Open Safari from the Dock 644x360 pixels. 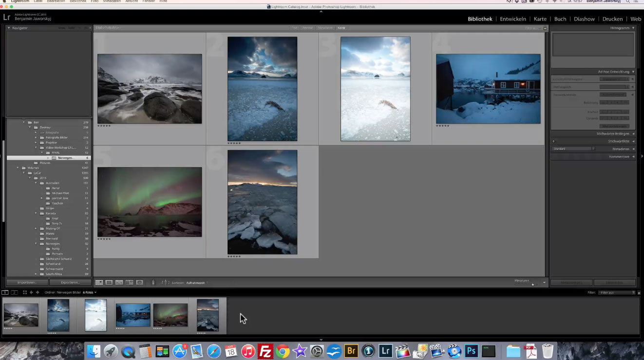(214, 351)
